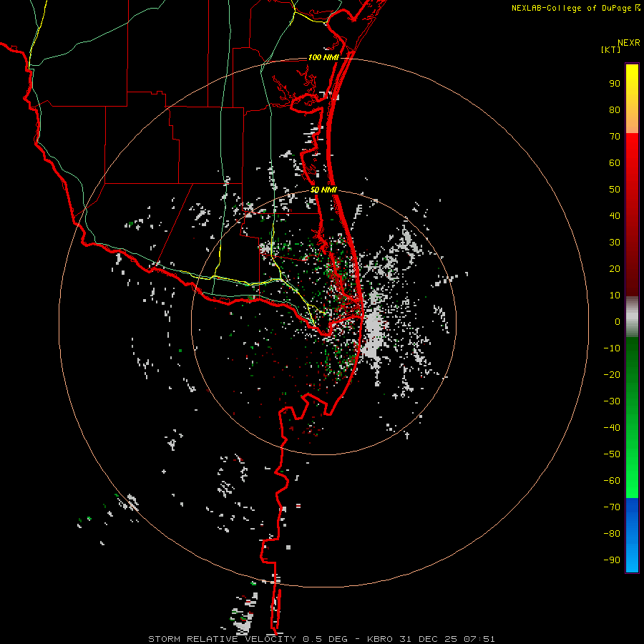Click the 70 value on velocity scale

(615, 137)
